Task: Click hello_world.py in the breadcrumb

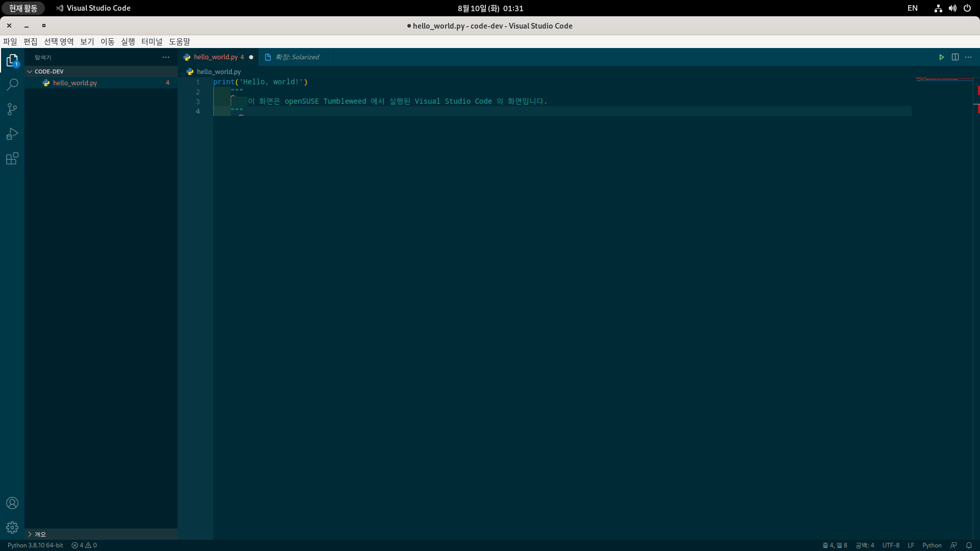Action: (218, 72)
